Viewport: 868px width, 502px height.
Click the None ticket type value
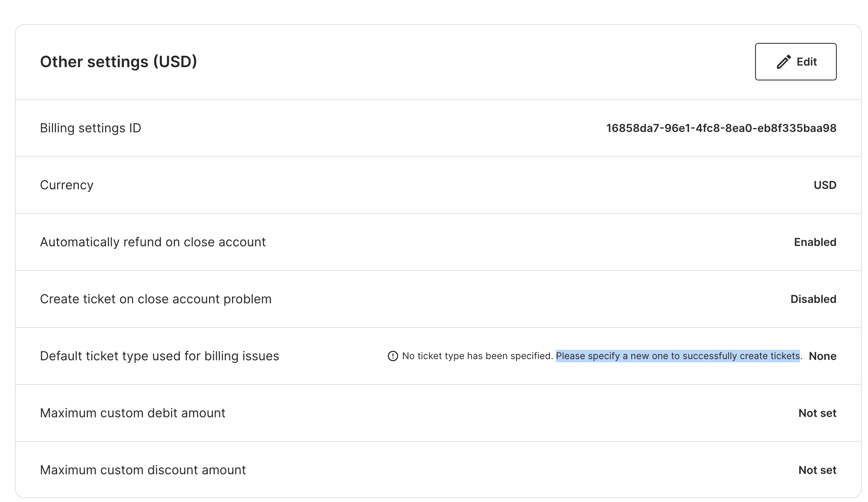tap(822, 356)
